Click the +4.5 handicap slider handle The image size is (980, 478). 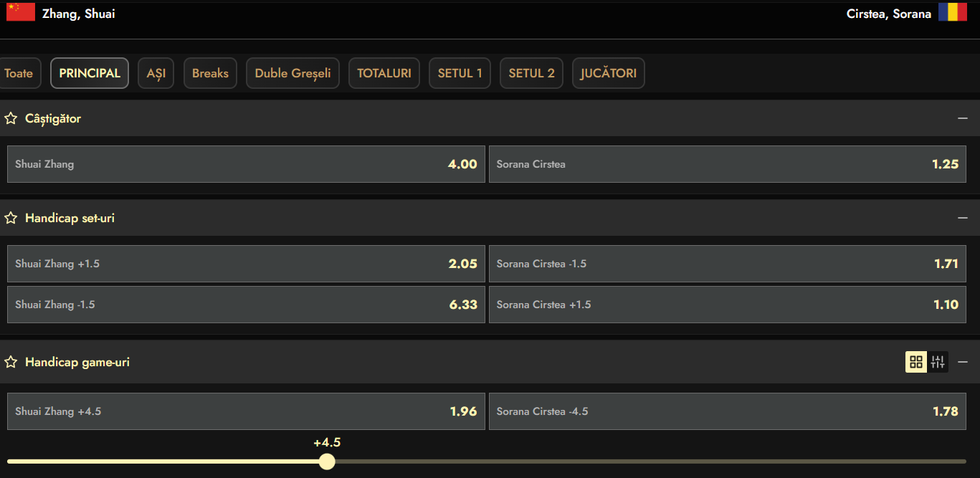(x=327, y=461)
